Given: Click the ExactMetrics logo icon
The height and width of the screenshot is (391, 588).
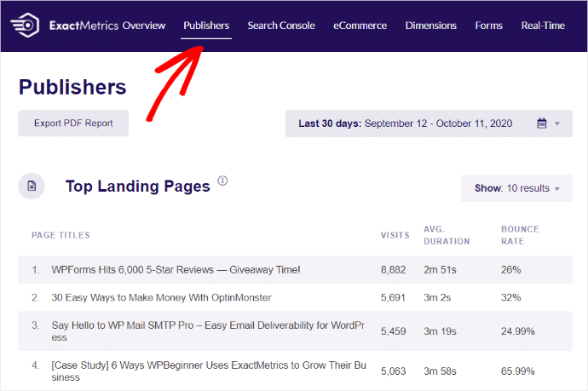Looking at the screenshot, I should click(x=25, y=25).
